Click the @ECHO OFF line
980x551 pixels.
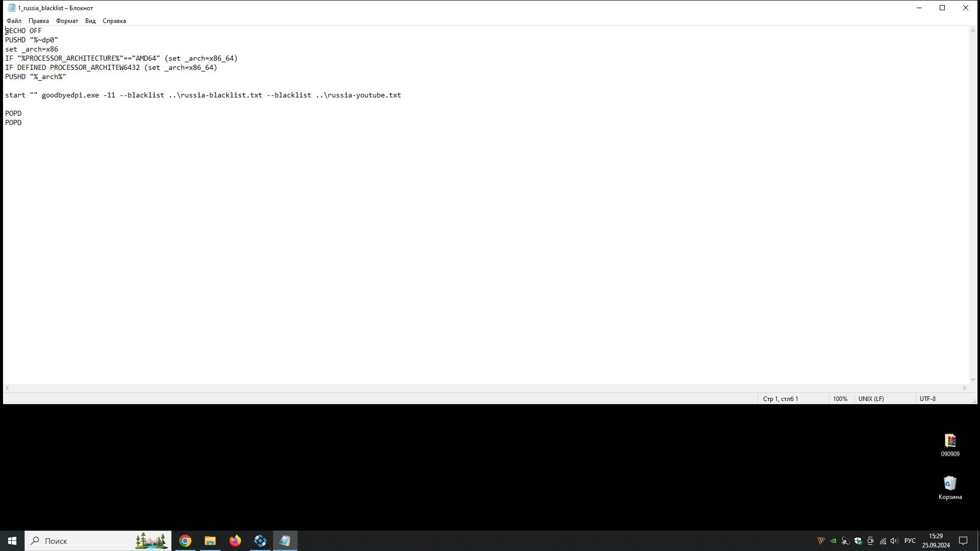tap(23, 31)
